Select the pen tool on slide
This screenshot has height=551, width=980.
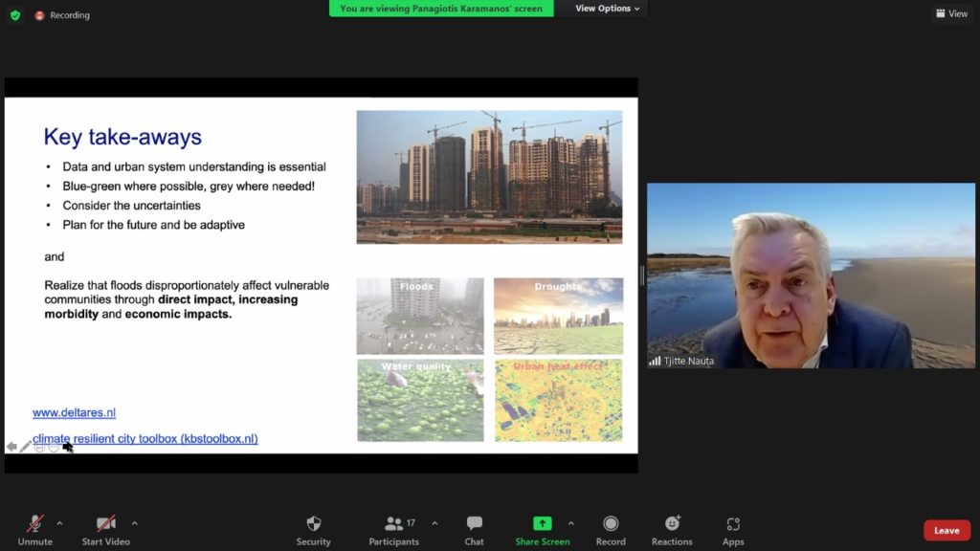(x=26, y=447)
